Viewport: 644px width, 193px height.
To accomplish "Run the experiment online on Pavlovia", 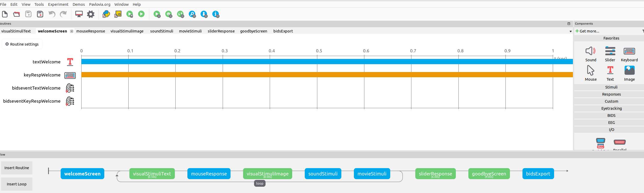I will pos(157,14).
